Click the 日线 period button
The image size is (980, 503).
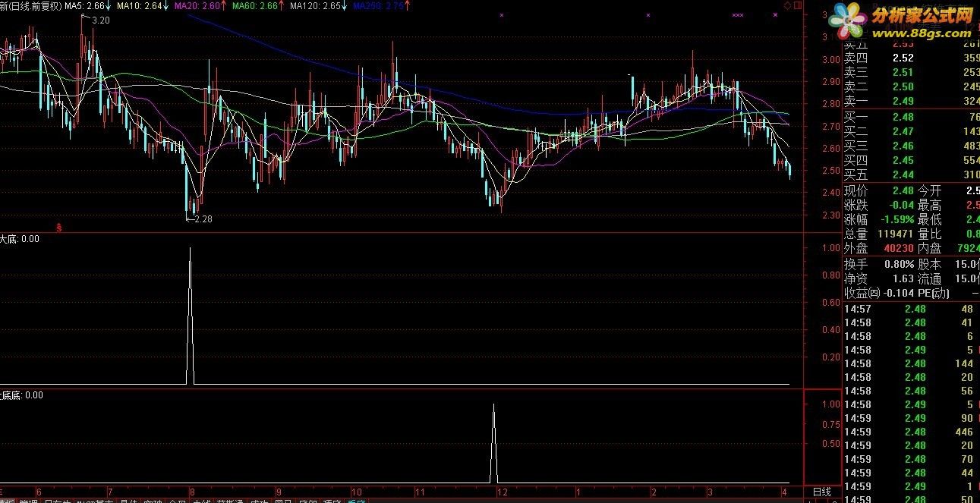pos(821,492)
